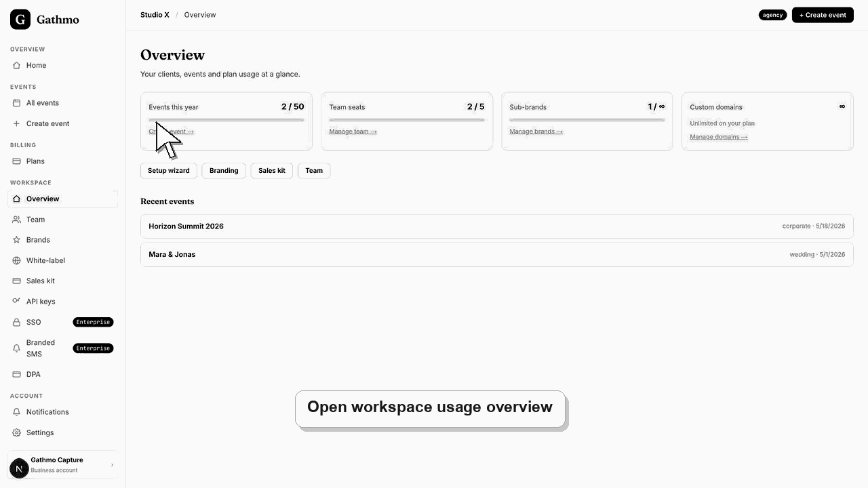Click the Team seats progress bar
The width and height of the screenshot is (868, 488).
(x=407, y=120)
